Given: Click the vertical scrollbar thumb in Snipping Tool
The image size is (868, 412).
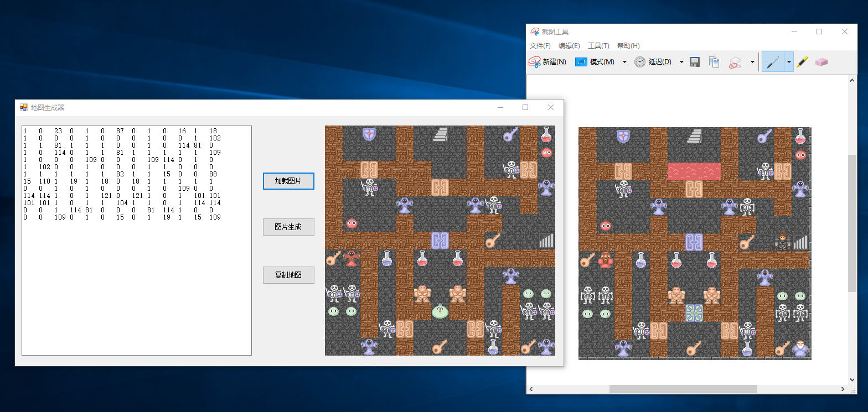Looking at the screenshot, I should click(x=852, y=223).
